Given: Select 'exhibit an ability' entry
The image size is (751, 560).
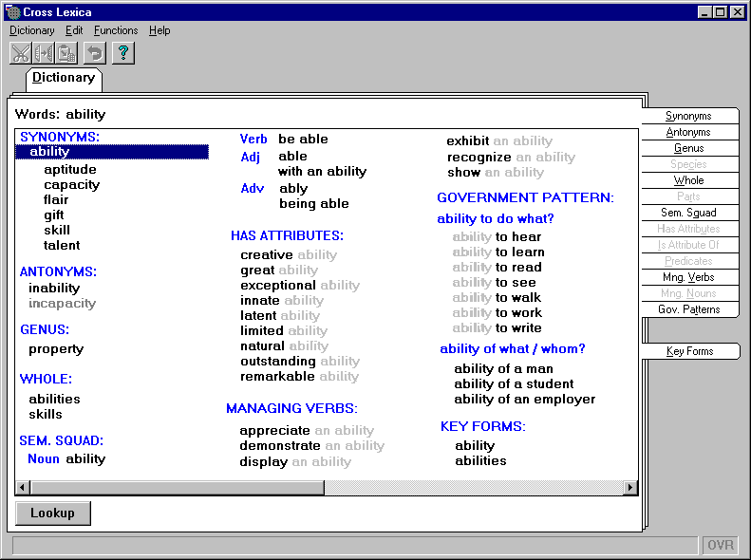Looking at the screenshot, I should 499,141.
